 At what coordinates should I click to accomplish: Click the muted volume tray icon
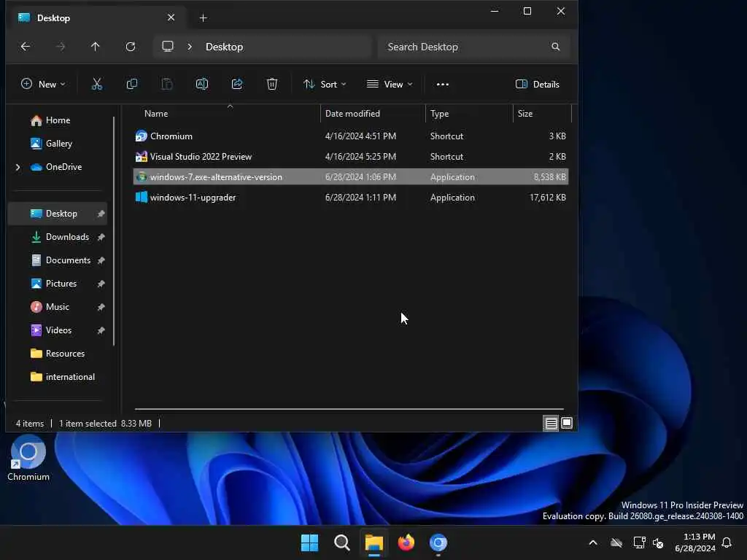tap(659, 542)
